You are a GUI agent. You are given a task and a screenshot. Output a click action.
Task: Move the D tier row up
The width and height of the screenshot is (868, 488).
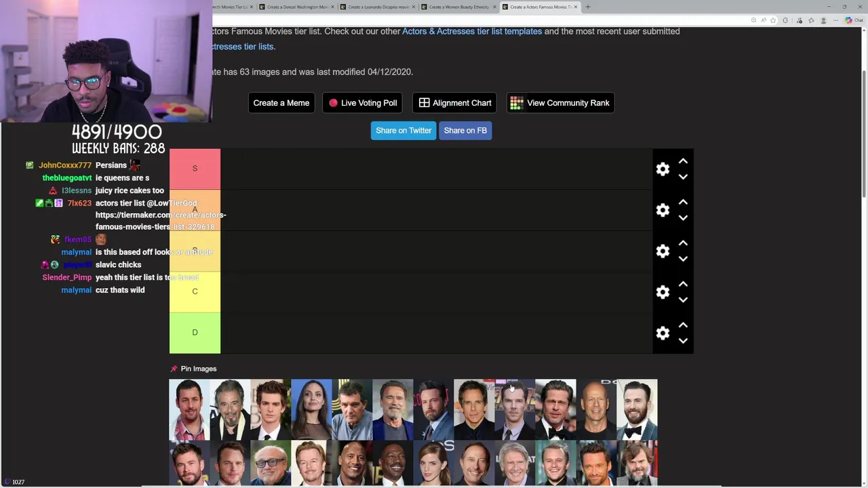(x=683, y=325)
